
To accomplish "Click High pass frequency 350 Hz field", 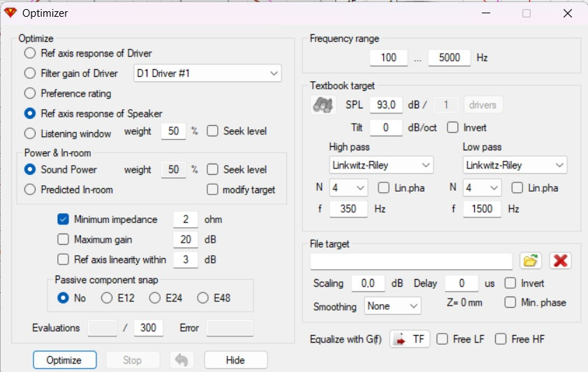I will 348,208.
